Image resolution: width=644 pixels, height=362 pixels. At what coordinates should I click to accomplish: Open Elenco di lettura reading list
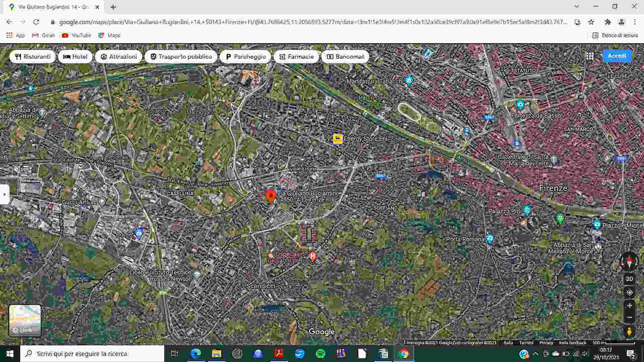tap(615, 35)
